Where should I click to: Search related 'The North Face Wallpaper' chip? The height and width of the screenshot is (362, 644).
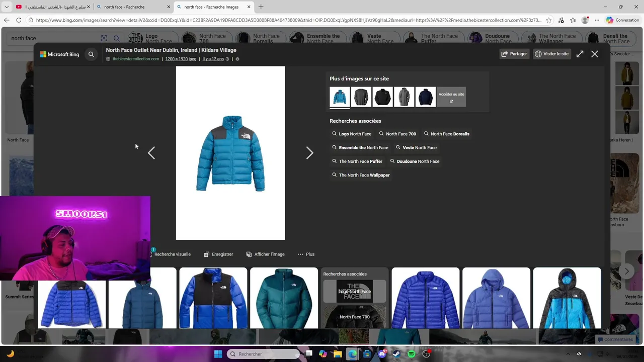(x=361, y=175)
